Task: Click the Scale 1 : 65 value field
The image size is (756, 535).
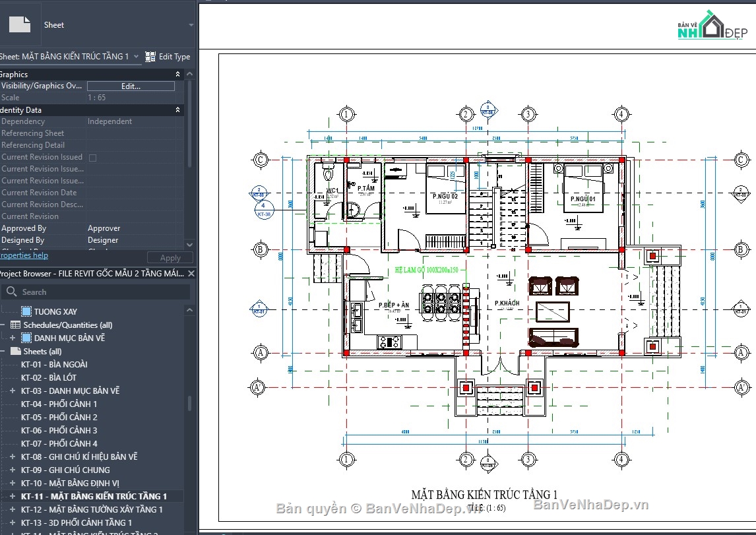Action: pyautogui.click(x=131, y=98)
